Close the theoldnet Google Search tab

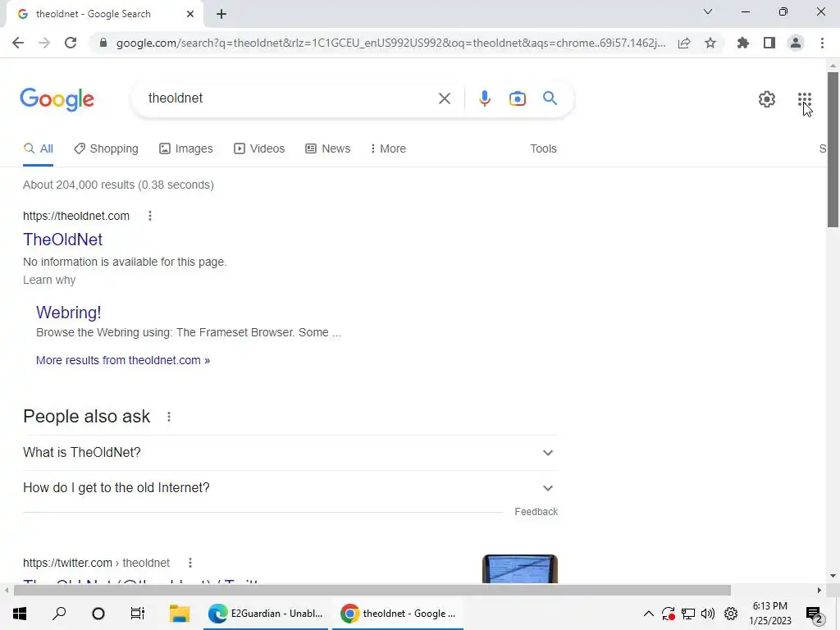[x=190, y=14]
